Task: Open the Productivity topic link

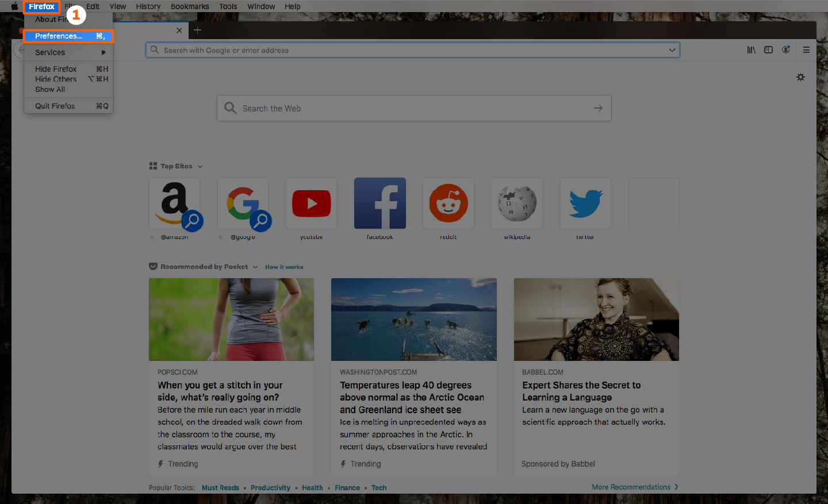Action: pos(270,488)
